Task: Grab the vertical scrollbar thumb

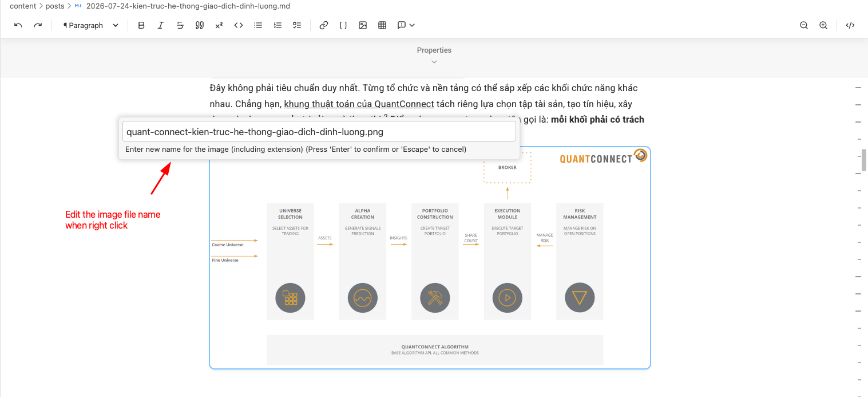Action: 864,160
